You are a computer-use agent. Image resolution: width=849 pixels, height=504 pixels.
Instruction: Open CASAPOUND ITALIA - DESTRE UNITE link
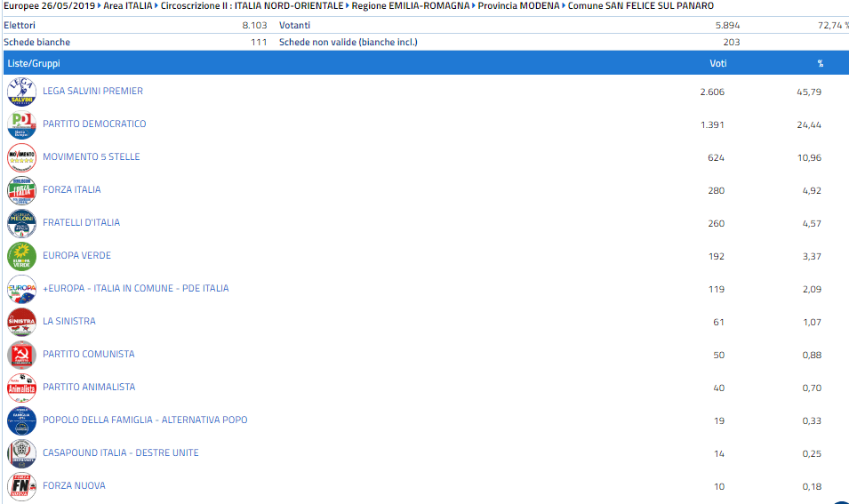[120, 452]
